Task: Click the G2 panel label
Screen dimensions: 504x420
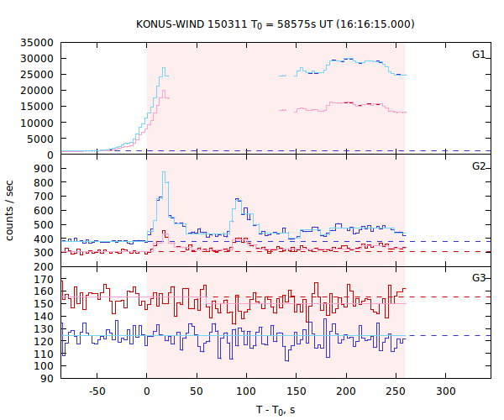Action: 478,166
